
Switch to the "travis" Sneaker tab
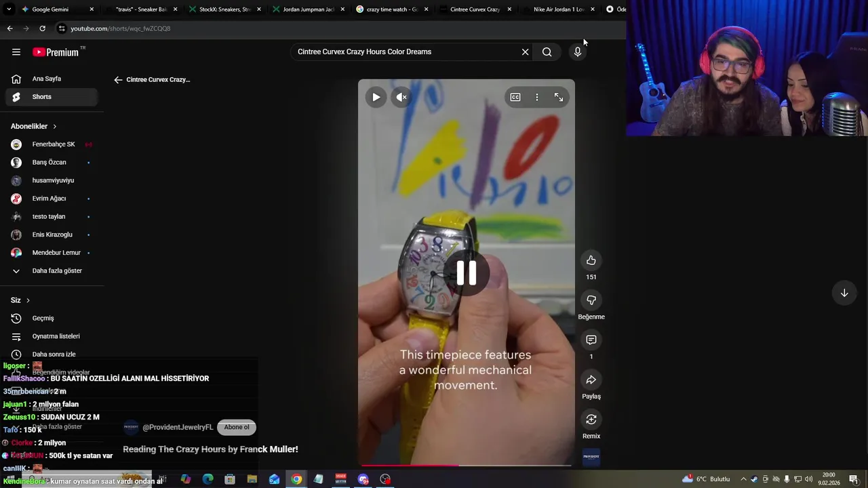point(140,9)
